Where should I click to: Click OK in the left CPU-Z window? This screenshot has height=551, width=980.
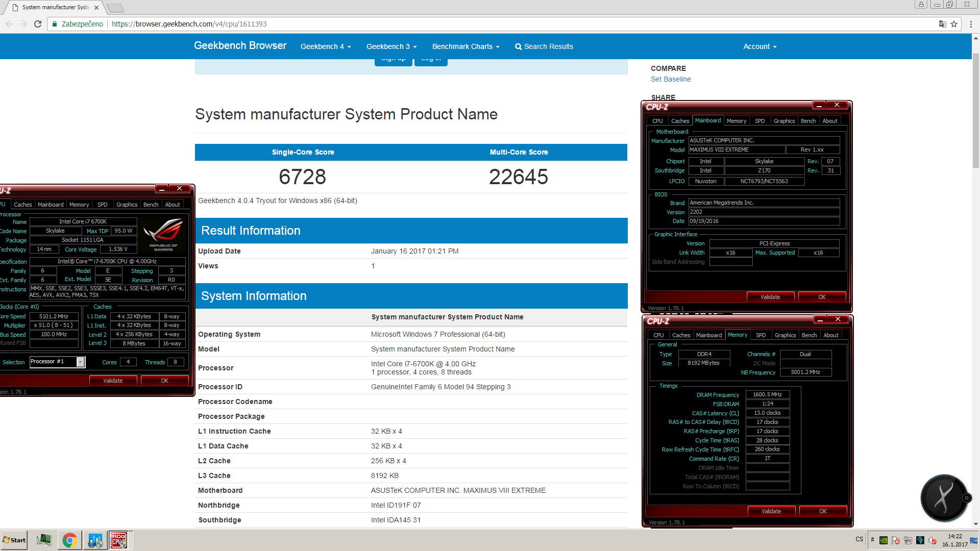pyautogui.click(x=164, y=381)
